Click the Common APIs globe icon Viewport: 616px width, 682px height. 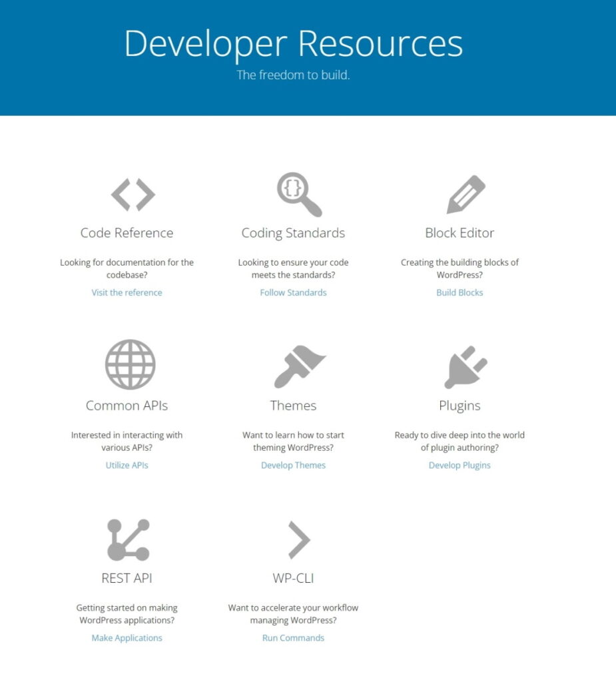130,364
